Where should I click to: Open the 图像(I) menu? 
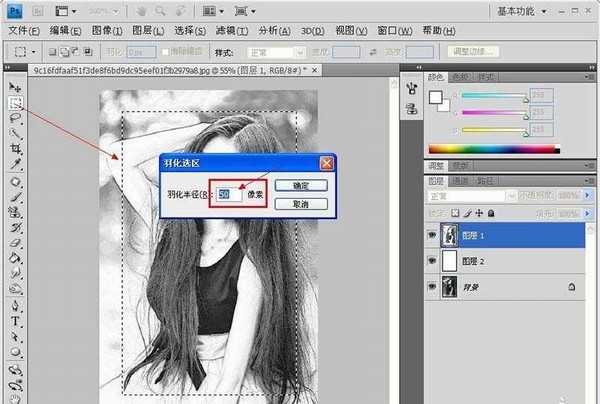(107, 31)
